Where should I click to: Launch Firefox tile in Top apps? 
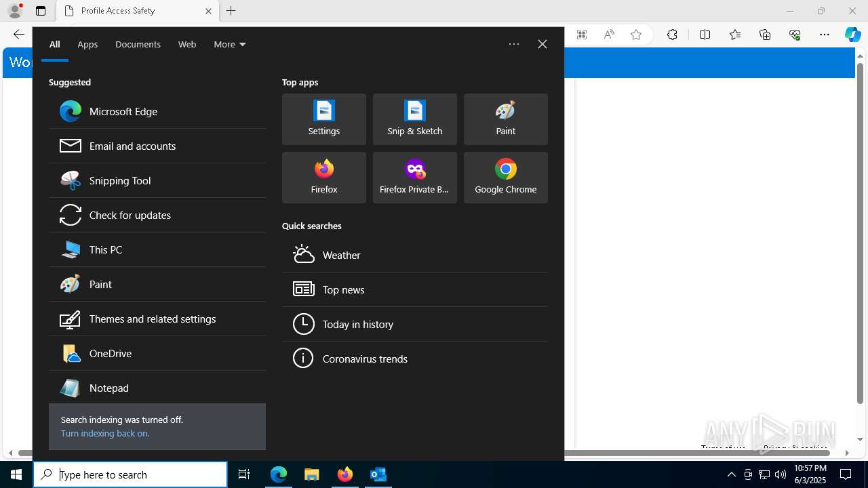[324, 178]
